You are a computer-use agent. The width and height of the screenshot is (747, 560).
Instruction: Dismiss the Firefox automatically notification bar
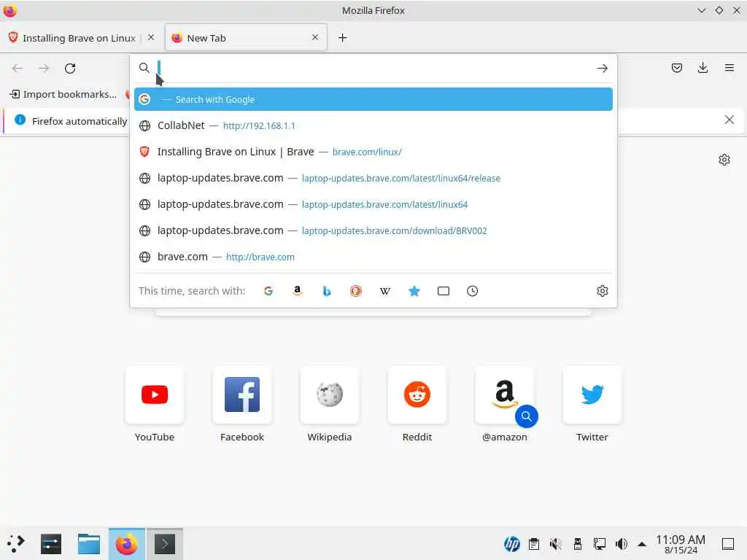coord(729,120)
